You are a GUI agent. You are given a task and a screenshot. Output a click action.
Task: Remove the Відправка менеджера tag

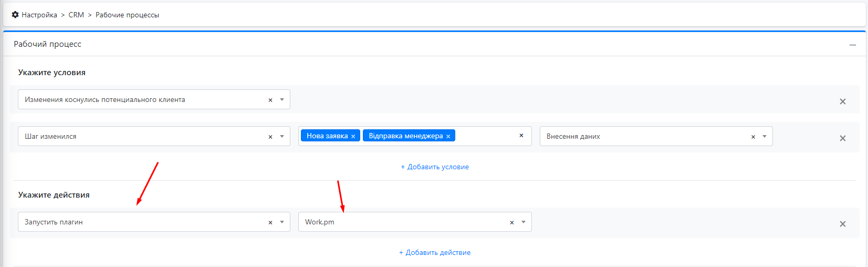pyautogui.click(x=448, y=136)
